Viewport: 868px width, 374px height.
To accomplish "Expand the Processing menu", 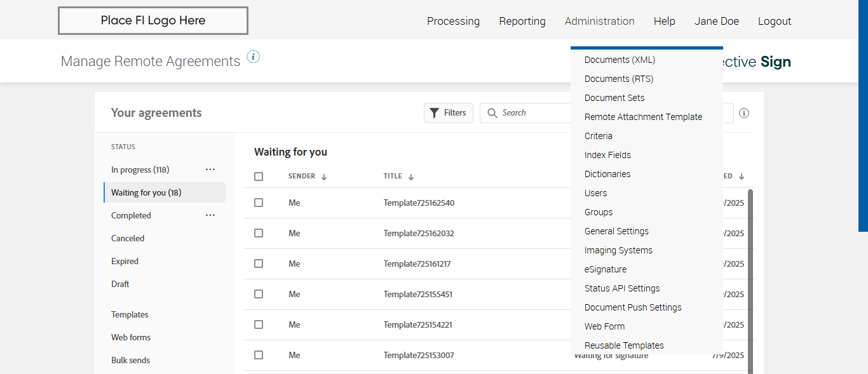I will pyautogui.click(x=453, y=21).
